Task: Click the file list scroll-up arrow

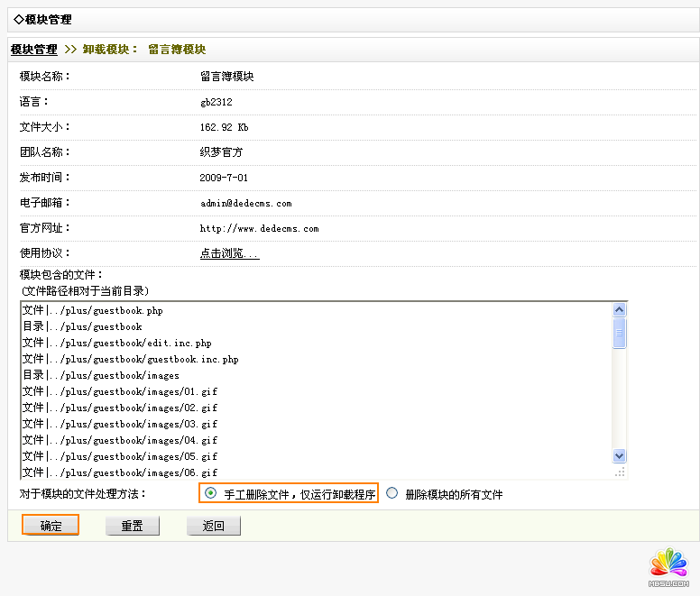Action: point(619,309)
